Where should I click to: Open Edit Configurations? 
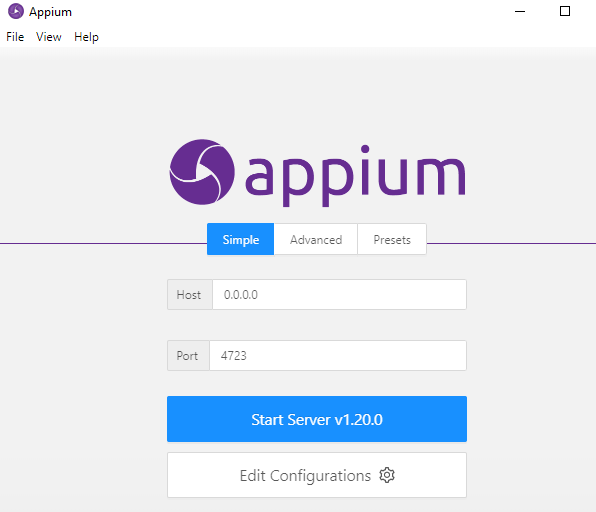tap(317, 475)
